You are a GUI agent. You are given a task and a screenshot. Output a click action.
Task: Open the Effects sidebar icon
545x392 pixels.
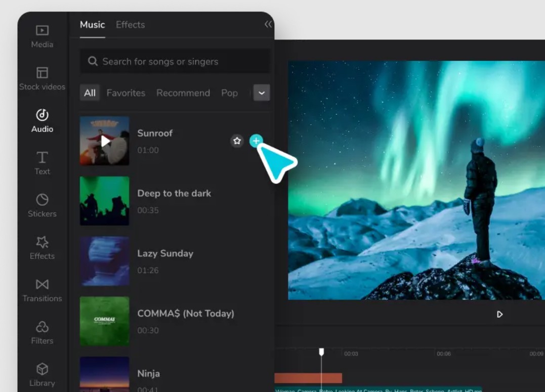click(42, 247)
